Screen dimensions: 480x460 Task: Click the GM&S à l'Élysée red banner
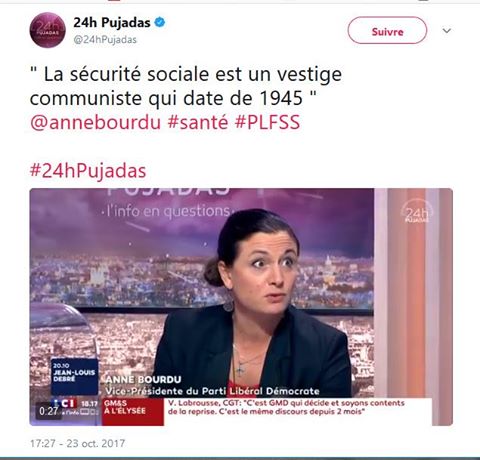click(133, 412)
